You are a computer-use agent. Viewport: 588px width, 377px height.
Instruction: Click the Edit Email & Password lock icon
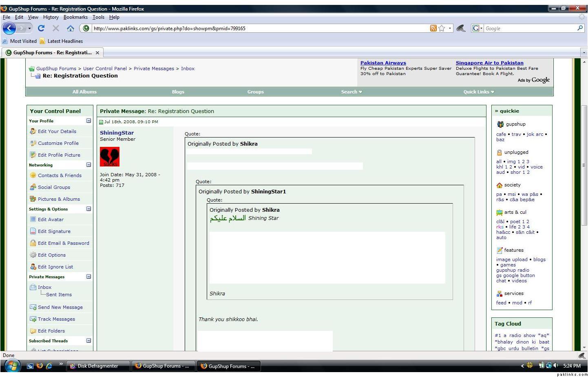(33, 243)
